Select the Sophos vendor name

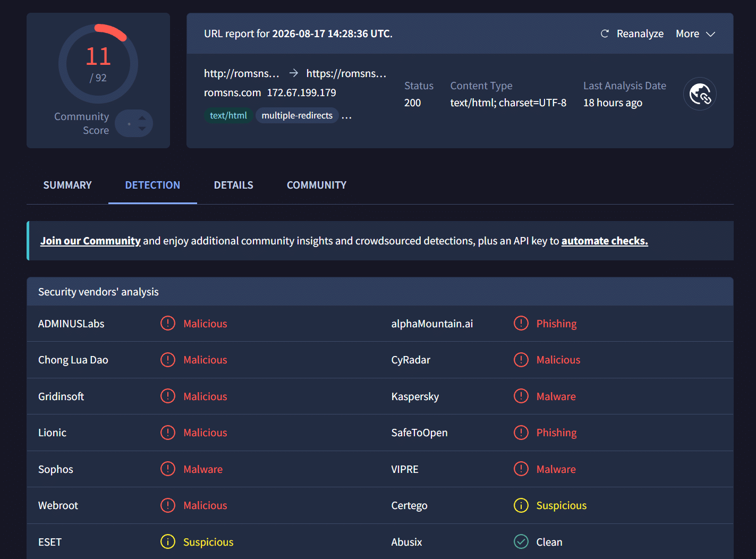pyautogui.click(x=56, y=469)
